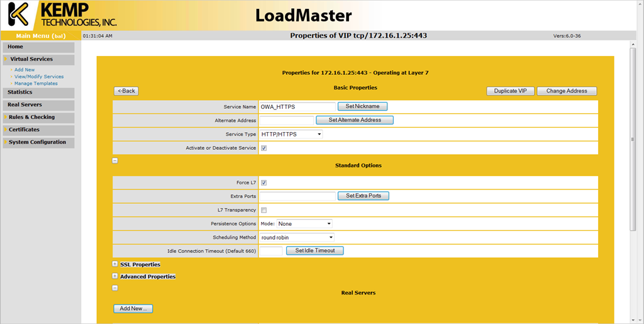
Task: Click the Set Alternate Address button
Action: [x=355, y=120]
